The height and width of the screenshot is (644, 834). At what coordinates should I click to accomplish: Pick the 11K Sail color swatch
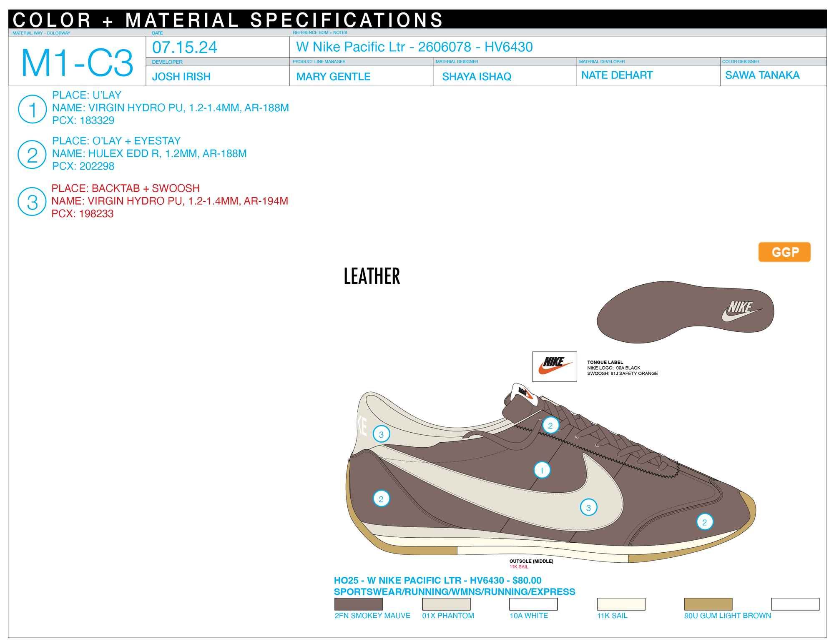coord(621,604)
